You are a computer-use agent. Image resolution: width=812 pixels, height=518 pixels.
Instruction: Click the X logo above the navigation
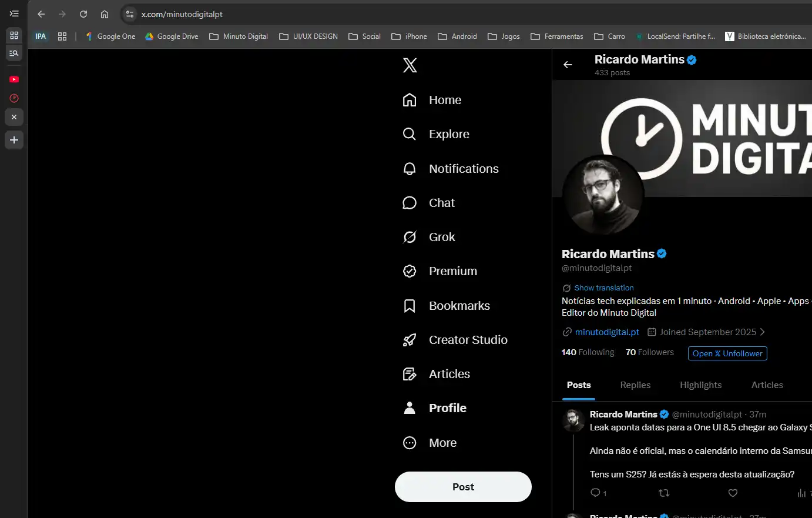(410, 65)
